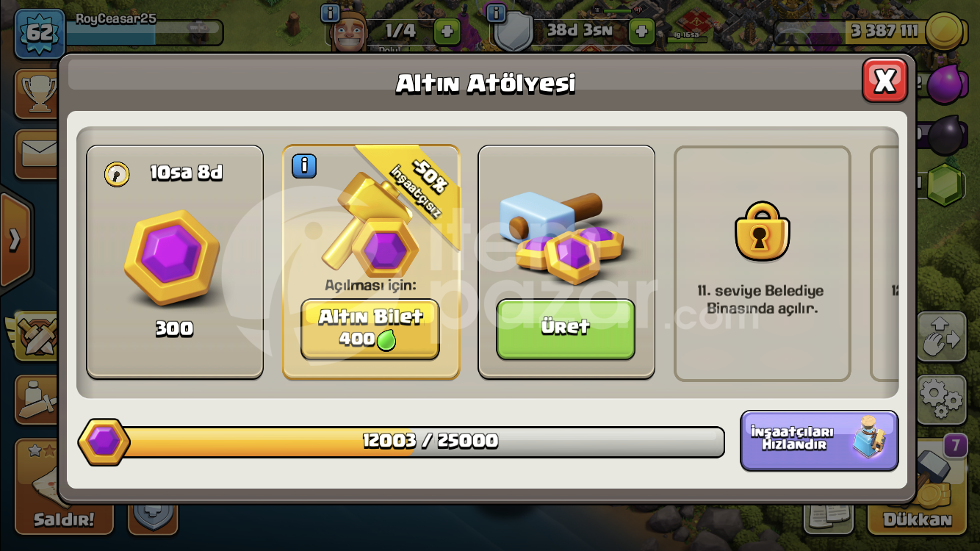Tap the purple ore icon beside progress bar
This screenshot has height=551, width=980.
pos(104,442)
